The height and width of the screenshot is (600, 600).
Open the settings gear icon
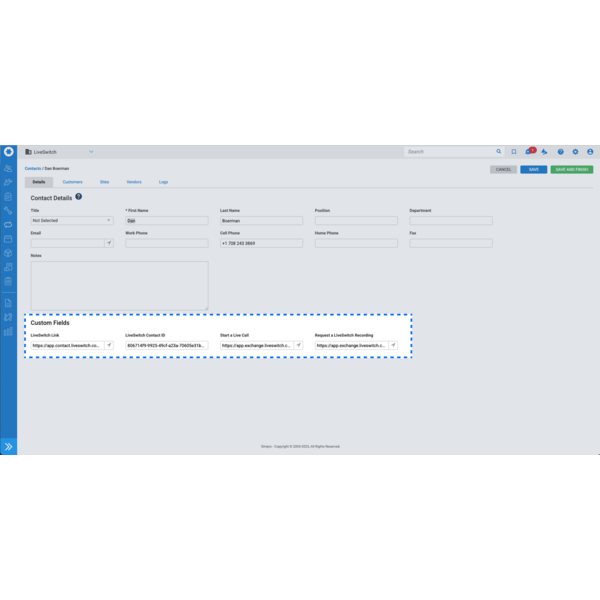(x=575, y=152)
